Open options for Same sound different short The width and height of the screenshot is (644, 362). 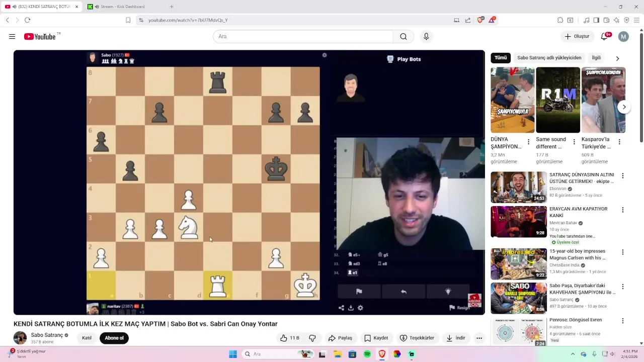tap(574, 142)
